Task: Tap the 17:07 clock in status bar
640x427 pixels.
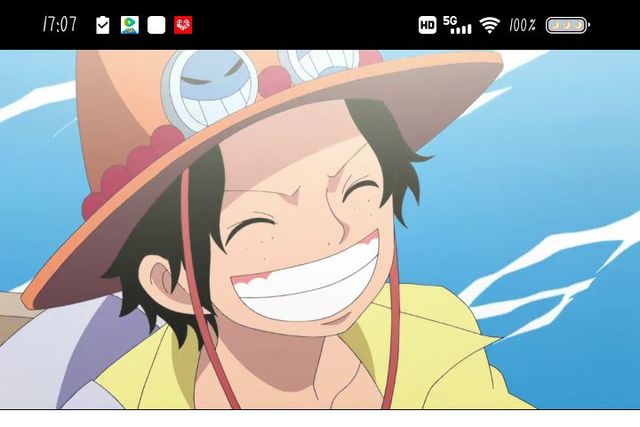Action: [x=59, y=25]
